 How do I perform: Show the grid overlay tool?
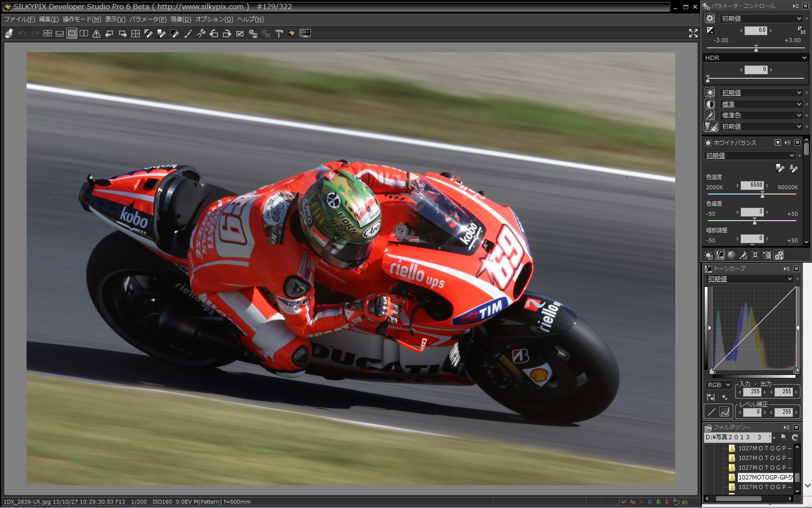click(x=135, y=33)
